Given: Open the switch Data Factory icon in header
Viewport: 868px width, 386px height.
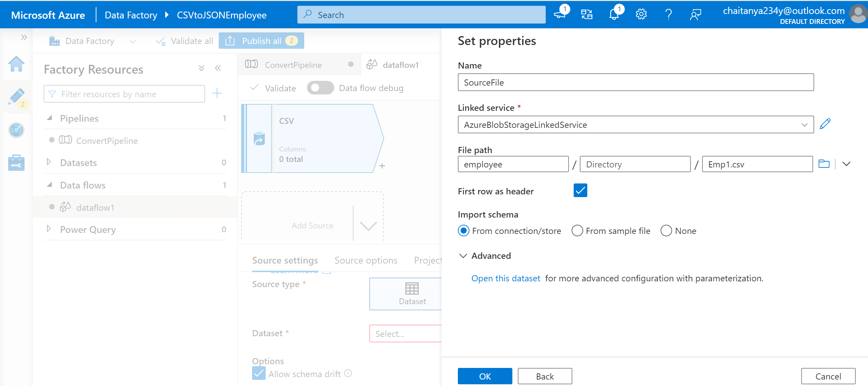Looking at the screenshot, I should pyautogui.click(x=587, y=14).
